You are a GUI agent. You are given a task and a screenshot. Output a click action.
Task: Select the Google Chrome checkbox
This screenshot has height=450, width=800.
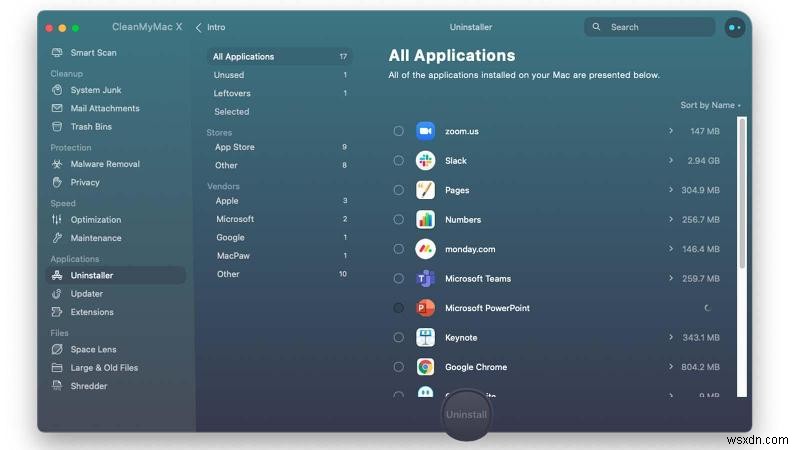pos(398,367)
